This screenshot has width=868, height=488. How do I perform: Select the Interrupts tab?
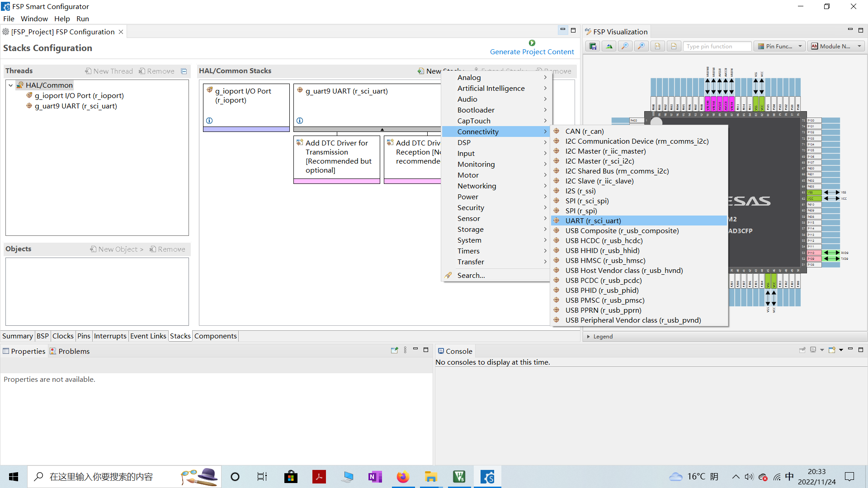pyautogui.click(x=111, y=336)
